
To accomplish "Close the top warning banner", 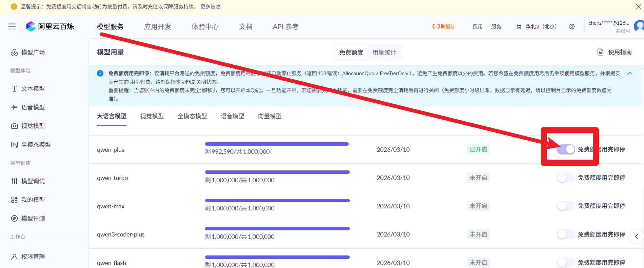I will 638,6.
